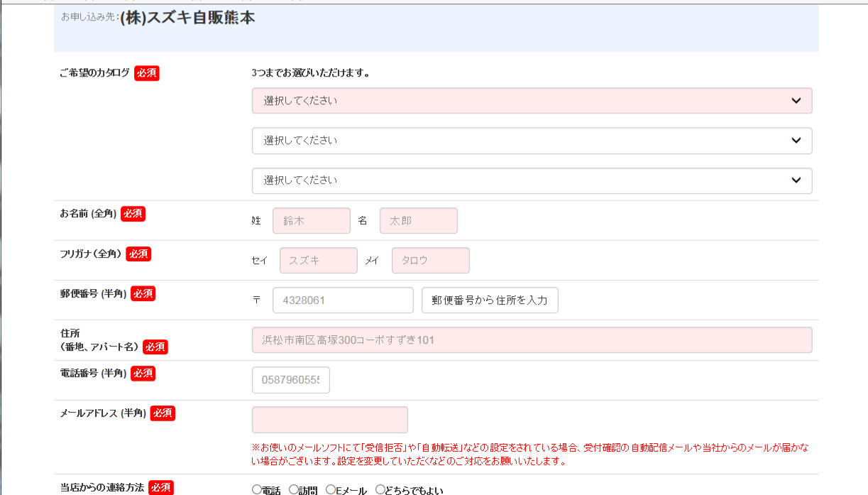
Task: Select the 訪問 contact method radio button
Action: coord(294,489)
